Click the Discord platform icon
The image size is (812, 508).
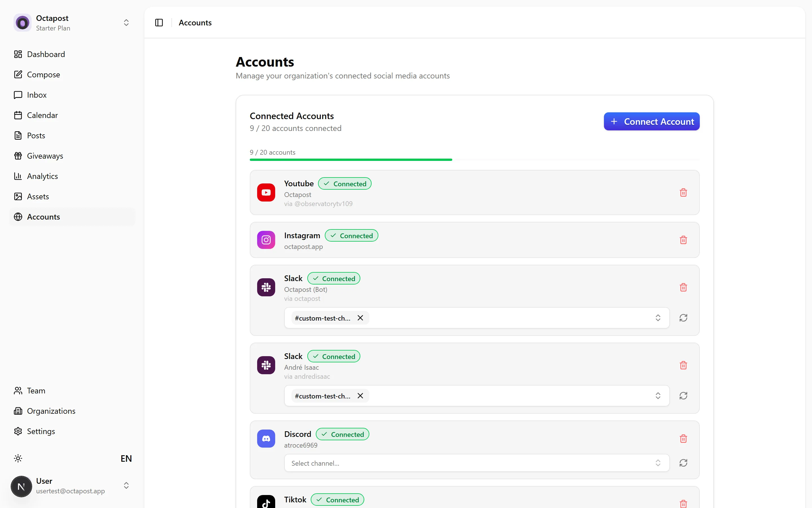click(x=266, y=439)
